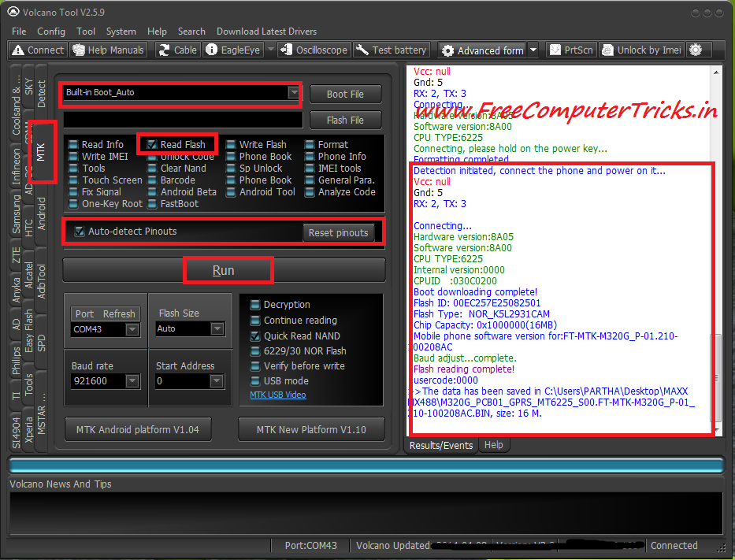This screenshot has width=735, height=560.
Task: Enable the Write Flash checkbox
Action: point(231,144)
